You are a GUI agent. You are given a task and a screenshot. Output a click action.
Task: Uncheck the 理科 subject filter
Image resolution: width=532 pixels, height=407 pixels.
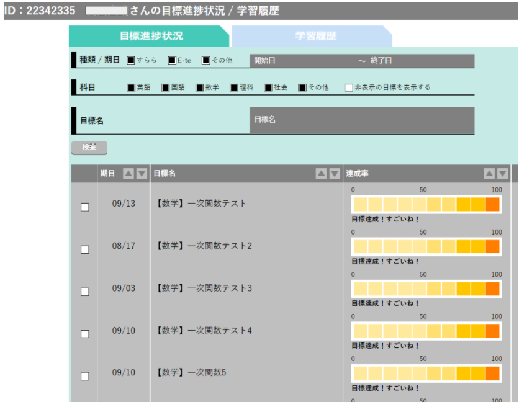point(234,87)
